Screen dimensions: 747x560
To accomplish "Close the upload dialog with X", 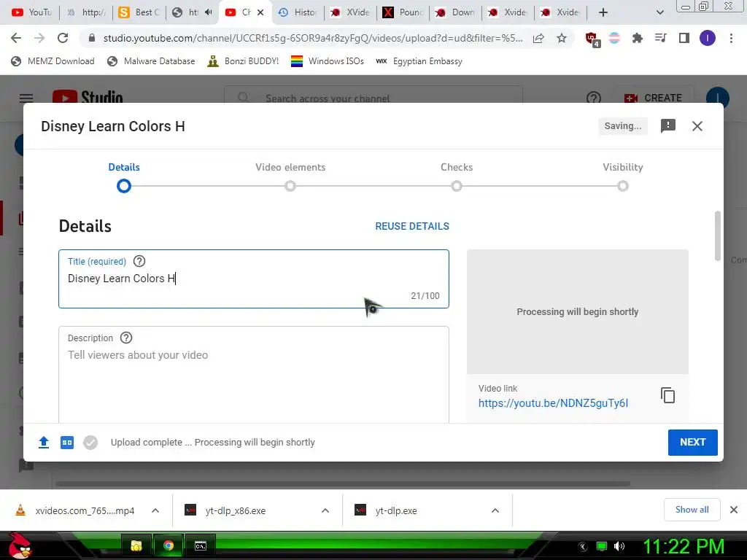I will click(x=697, y=126).
